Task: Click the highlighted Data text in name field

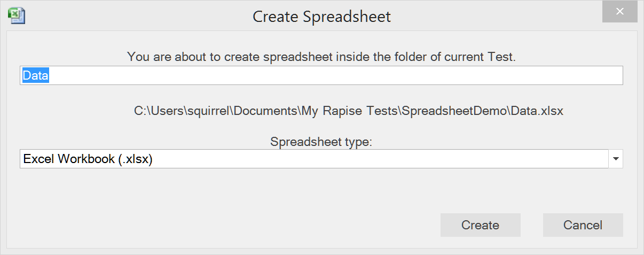Action: pyautogui.click(x=35, y=76)
